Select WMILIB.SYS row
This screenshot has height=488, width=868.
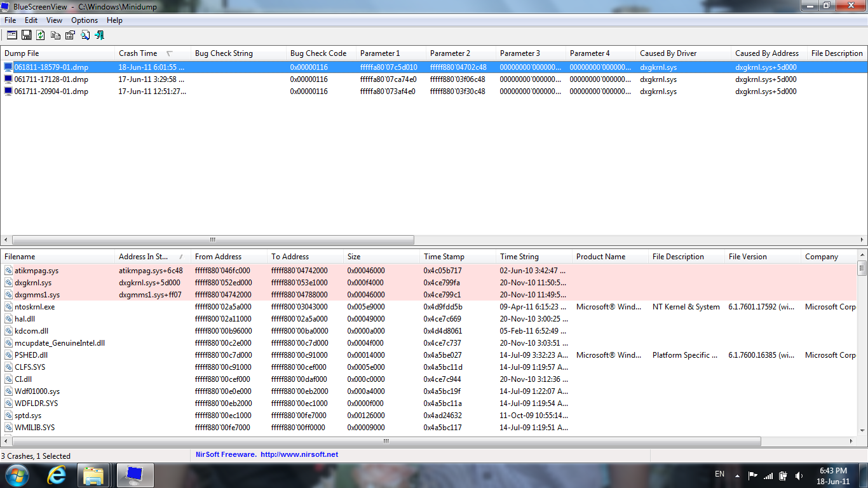point(428,428)
